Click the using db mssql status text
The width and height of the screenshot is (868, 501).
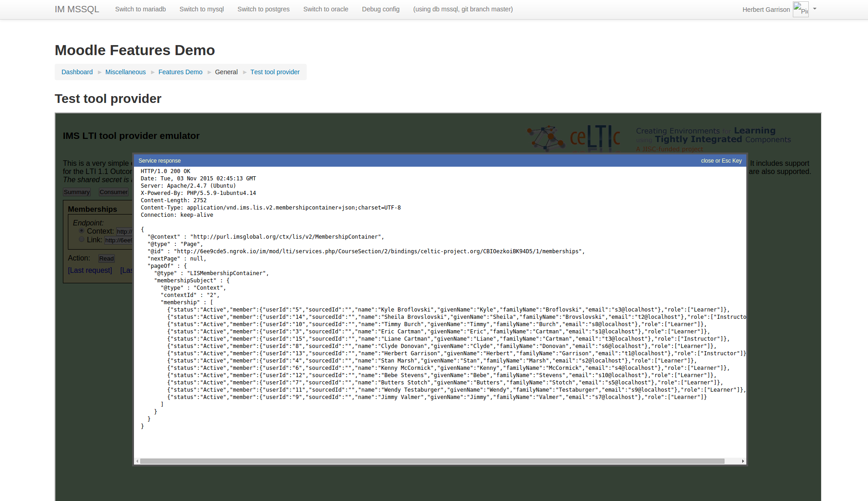tap(463, 9)
